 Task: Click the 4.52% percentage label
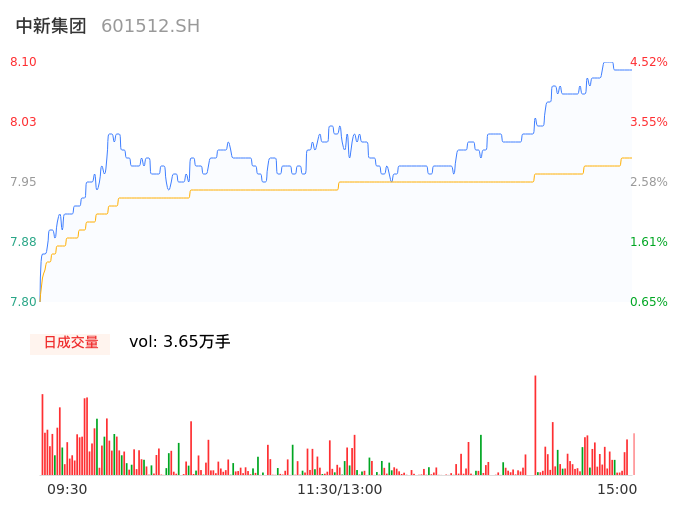648,62
